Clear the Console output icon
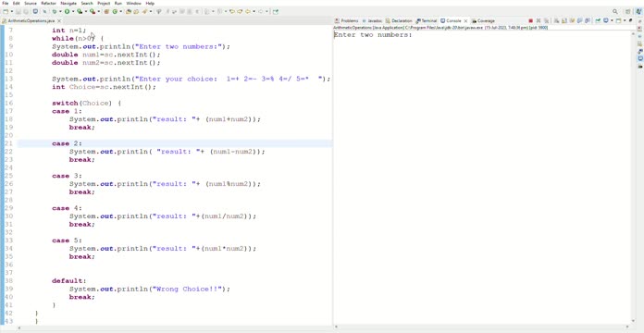This screenshot has width=644, height=333. coord(556,20)
